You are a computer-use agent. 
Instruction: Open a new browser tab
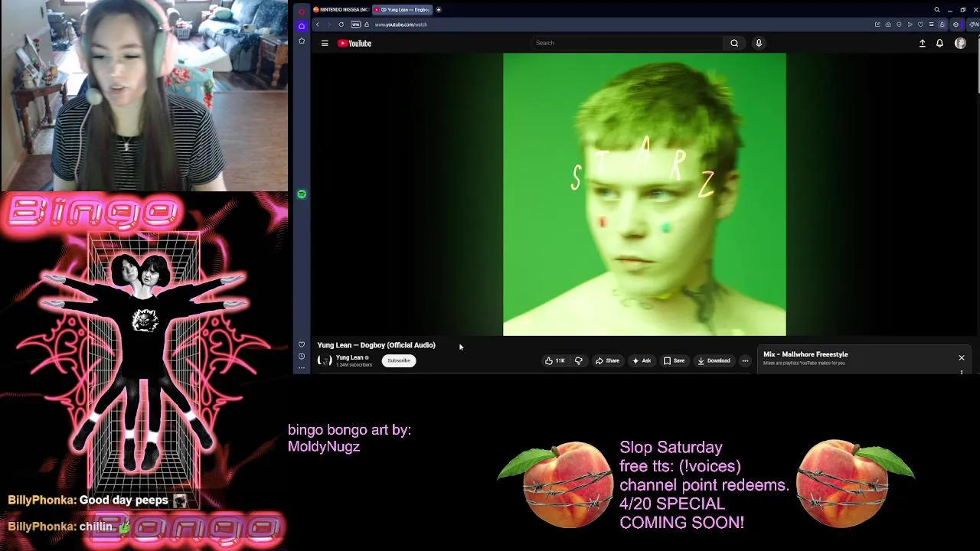[439, 10]
